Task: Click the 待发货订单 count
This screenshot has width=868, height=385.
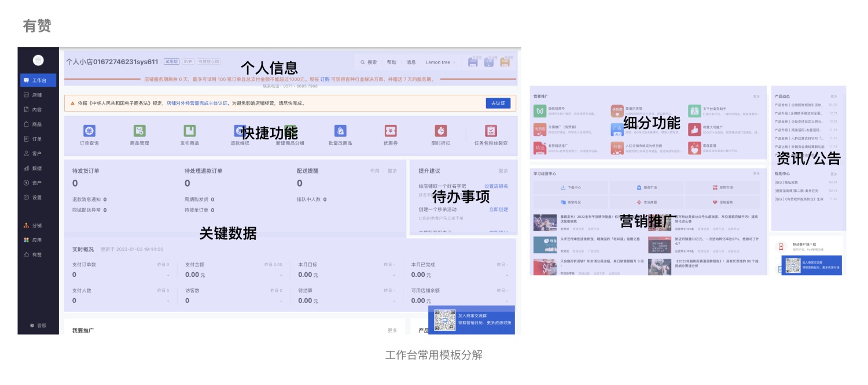Action: click(75, 183)
